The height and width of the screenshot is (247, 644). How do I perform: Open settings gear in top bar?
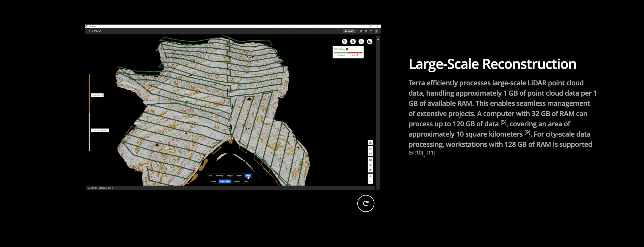(x=366, y=31)
